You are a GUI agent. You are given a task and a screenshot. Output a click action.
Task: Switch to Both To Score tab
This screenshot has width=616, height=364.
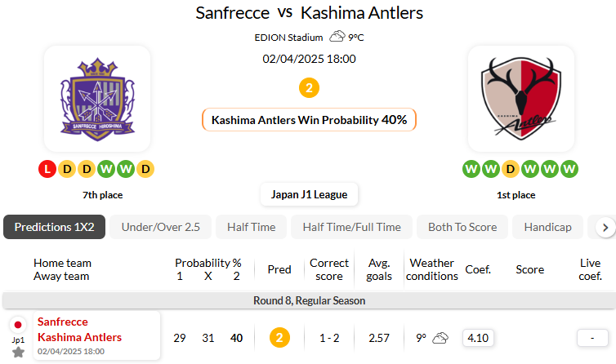(462, 227)
